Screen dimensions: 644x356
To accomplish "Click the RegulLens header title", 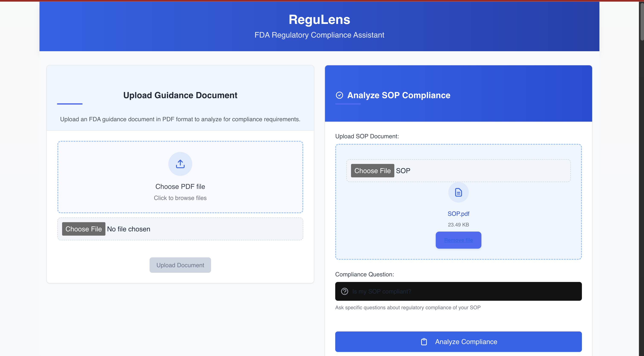I will point(319,19).
